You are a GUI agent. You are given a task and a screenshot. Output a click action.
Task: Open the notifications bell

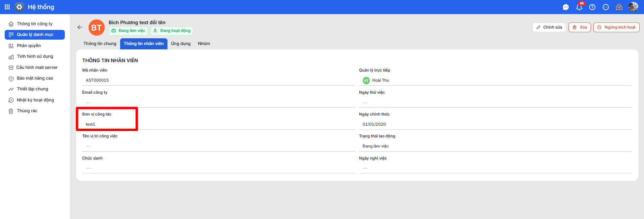tap(579, 7)
